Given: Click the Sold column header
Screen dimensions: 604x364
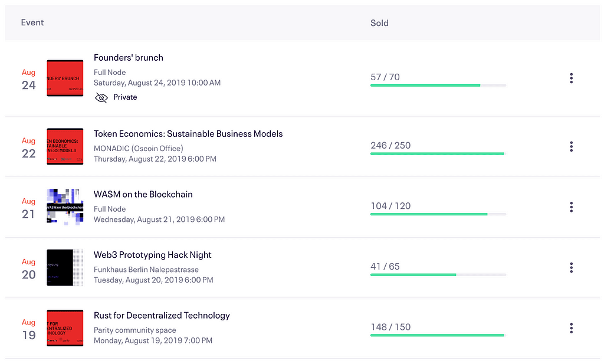Looking at the screenshot, I should (x=379, y=23).
